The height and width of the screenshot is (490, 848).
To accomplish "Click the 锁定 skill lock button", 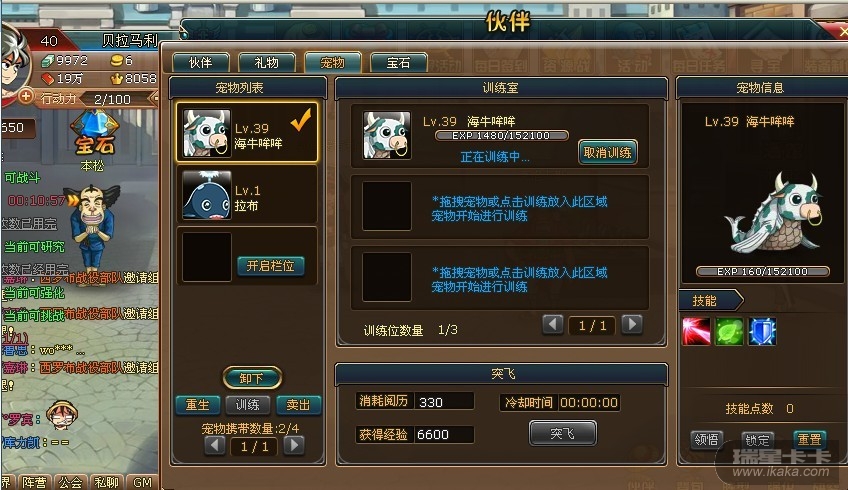I will tap(757, 440).
